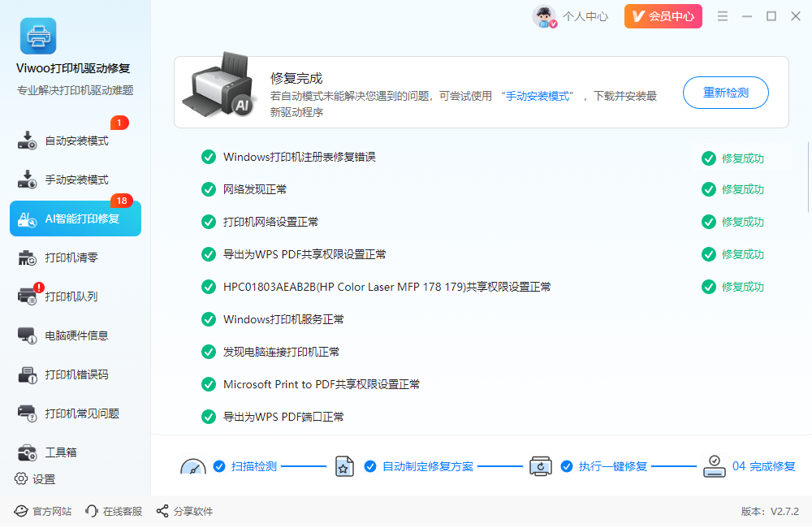Click the results list vertical scrollbar
The width and height of the screenshot is (812, 528).
(809, 177)
